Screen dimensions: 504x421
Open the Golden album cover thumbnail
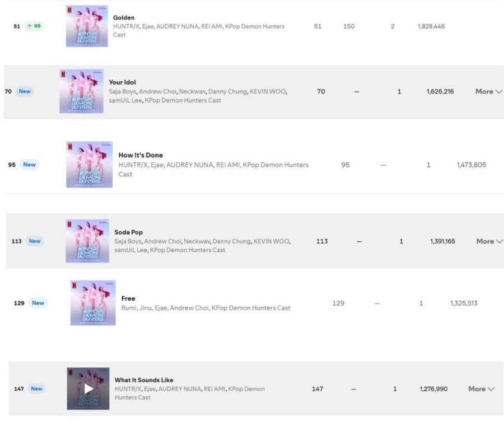(x=87, y=26)
